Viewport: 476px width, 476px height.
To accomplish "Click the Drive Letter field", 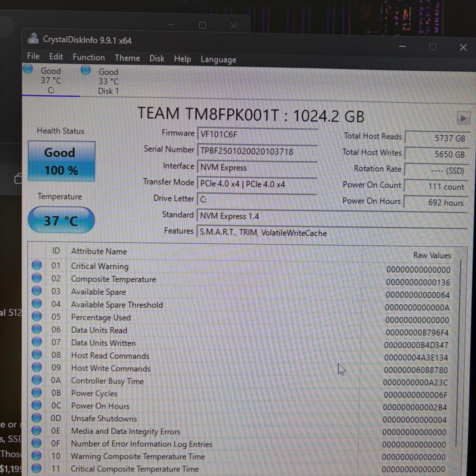I will [x=257, y=199].
